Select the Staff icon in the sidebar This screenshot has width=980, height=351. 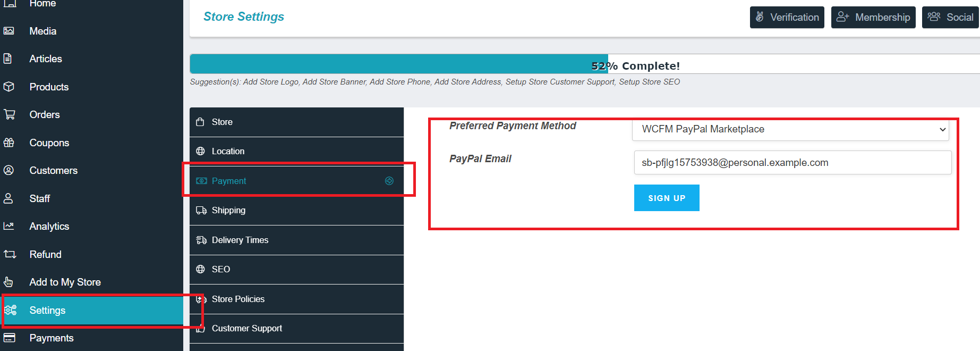click(10, 198)
